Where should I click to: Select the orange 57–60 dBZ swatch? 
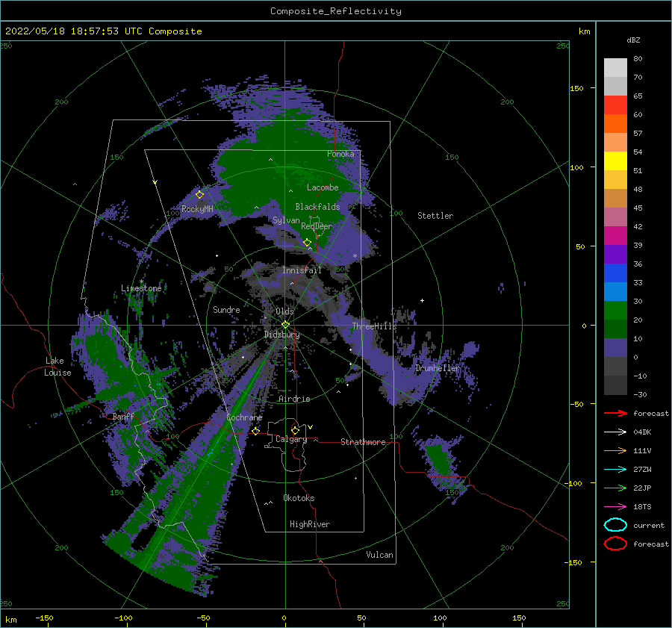(615, 124)
